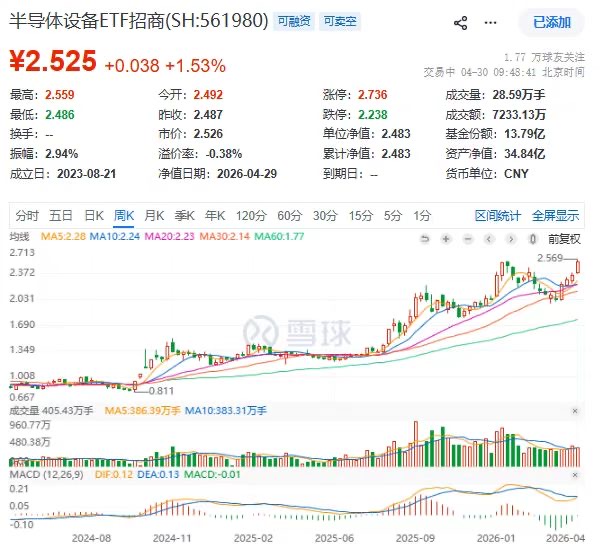Choose the 5分 chart tab
This screenshot has height=554, width=605.
click(x=392, y=216)
